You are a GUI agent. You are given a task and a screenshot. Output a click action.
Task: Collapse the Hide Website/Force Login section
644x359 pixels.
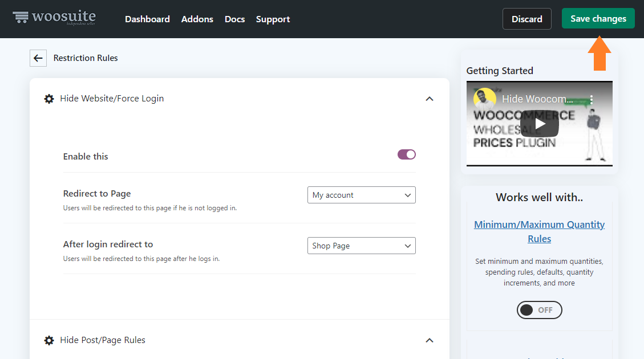429,99
